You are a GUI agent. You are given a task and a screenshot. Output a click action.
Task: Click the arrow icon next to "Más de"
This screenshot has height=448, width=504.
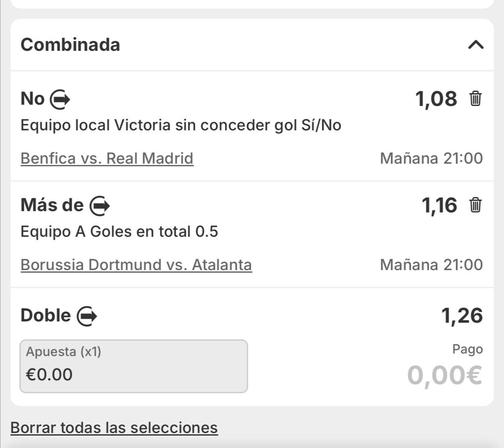tap(100, 206)
